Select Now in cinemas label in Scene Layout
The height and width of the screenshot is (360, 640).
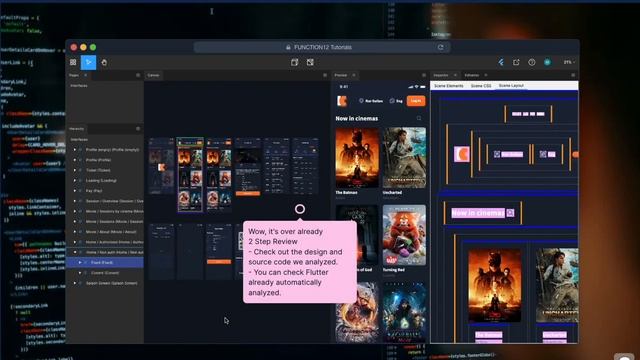(x=478, y=213)
